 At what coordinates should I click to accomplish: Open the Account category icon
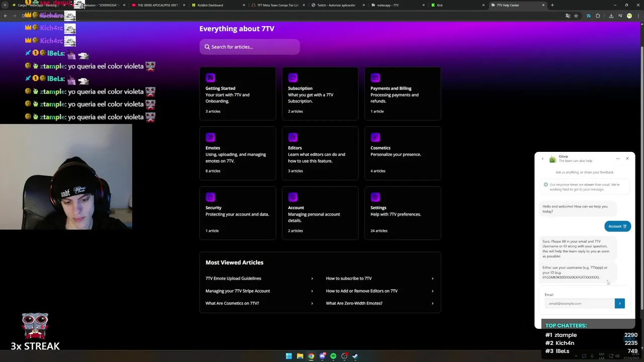293,197
